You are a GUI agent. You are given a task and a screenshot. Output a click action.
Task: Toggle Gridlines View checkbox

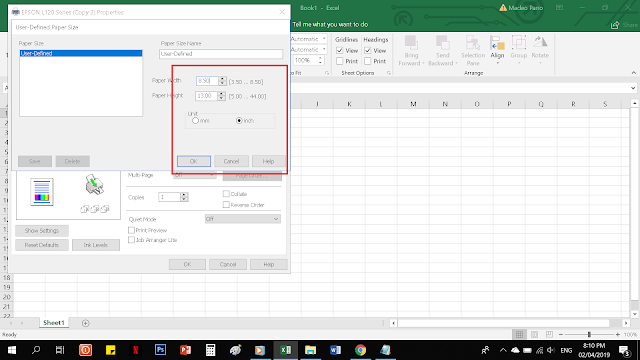[x=340, y=51]
